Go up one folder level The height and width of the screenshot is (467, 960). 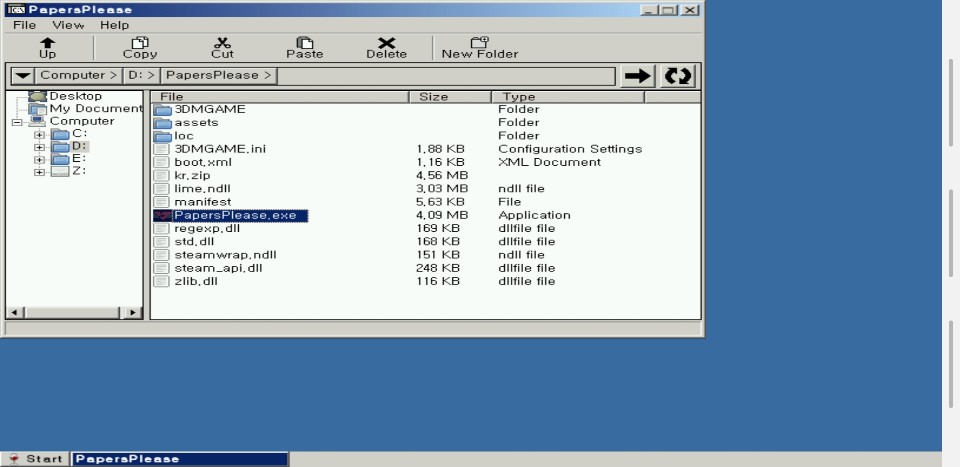tap(47, 47)
